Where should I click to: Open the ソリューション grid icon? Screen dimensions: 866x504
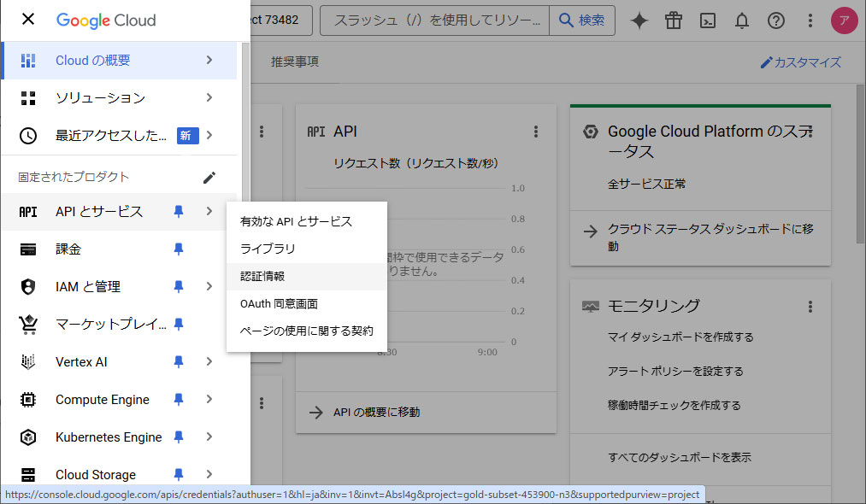pyautogui.click(x=27, y=98)
